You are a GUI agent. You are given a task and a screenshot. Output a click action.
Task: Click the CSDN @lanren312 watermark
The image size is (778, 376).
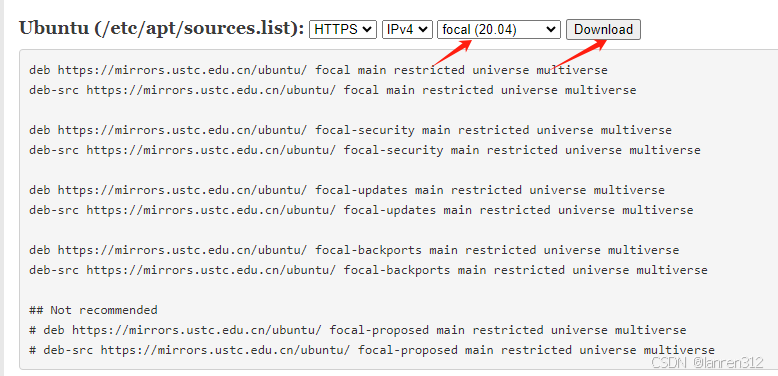pos(707,363)
